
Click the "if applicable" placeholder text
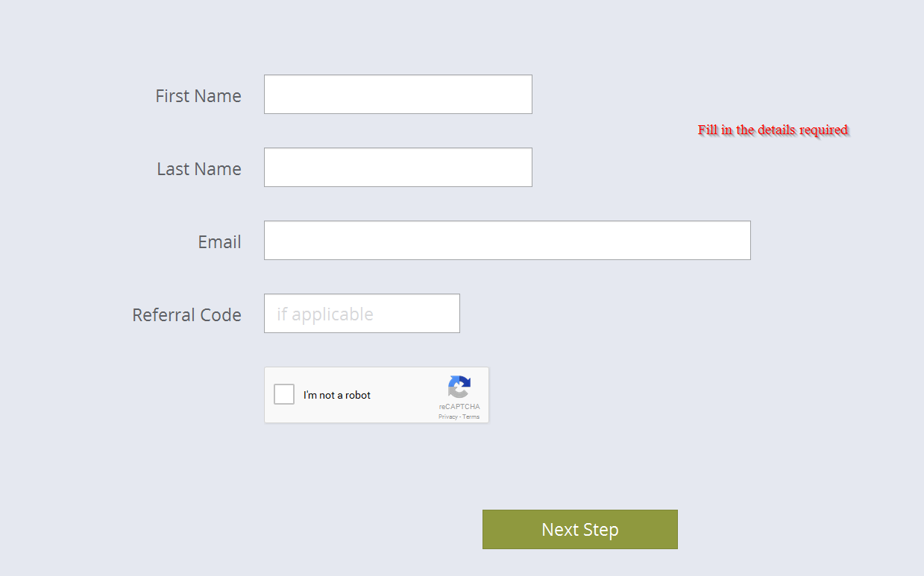(x=325, y=314)
